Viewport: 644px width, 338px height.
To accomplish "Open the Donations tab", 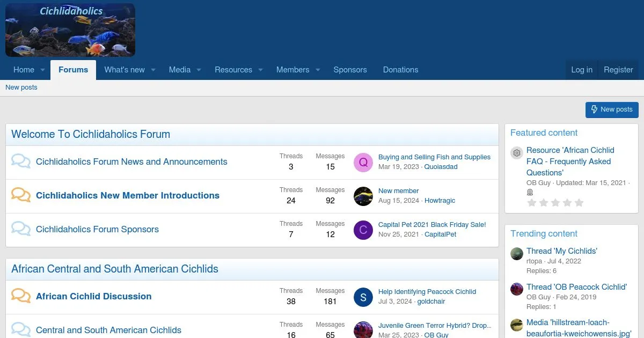I will (x=400, y=70).
